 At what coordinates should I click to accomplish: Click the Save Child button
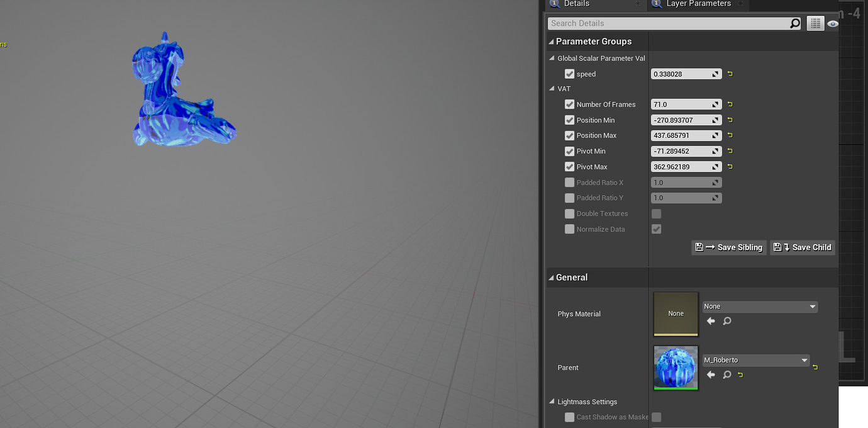pyautogui.click(x=802, y=247)
